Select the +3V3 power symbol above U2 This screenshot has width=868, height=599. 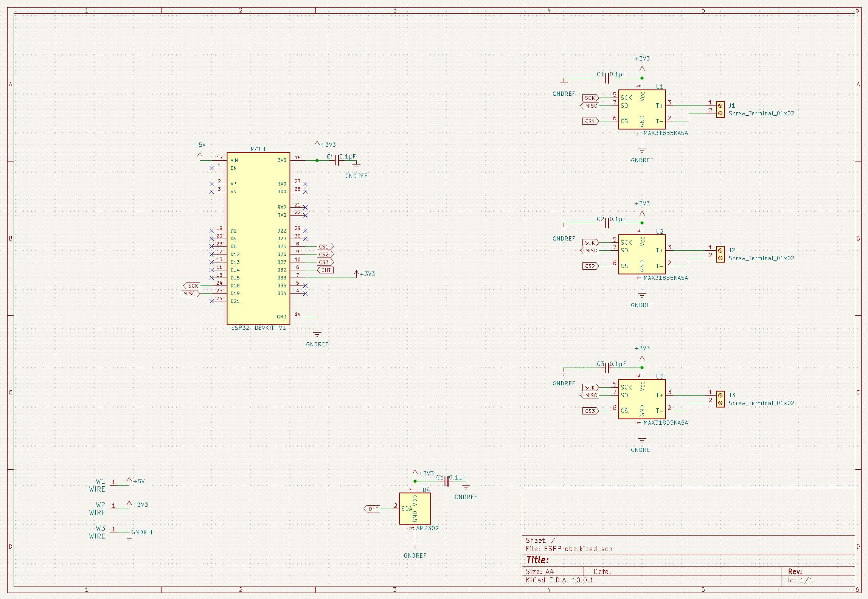click(642, 215)
